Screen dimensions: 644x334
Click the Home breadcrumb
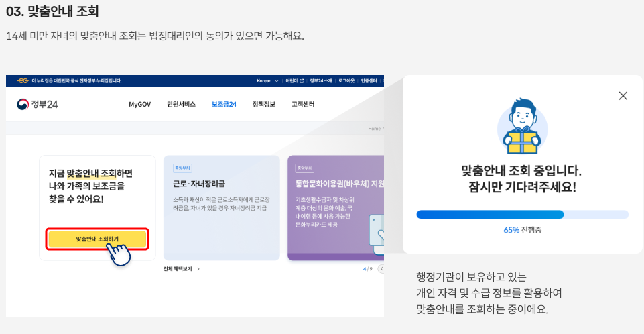(x=374, y=129)
